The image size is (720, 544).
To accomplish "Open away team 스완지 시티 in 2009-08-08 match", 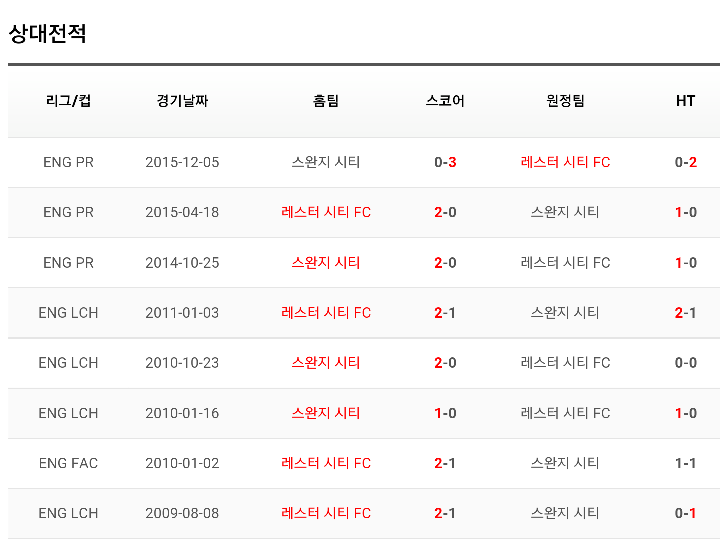I will coord(565,513).
